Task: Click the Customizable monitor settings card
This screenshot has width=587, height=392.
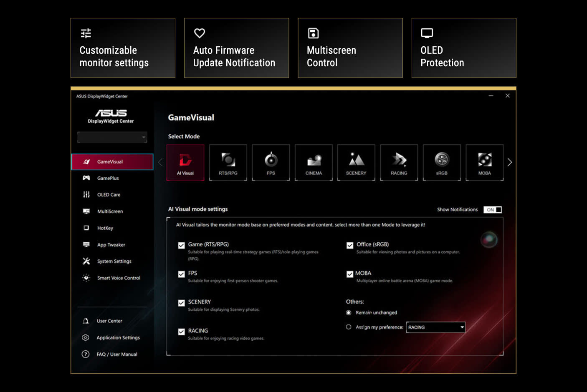Action: tap(123, 48)
